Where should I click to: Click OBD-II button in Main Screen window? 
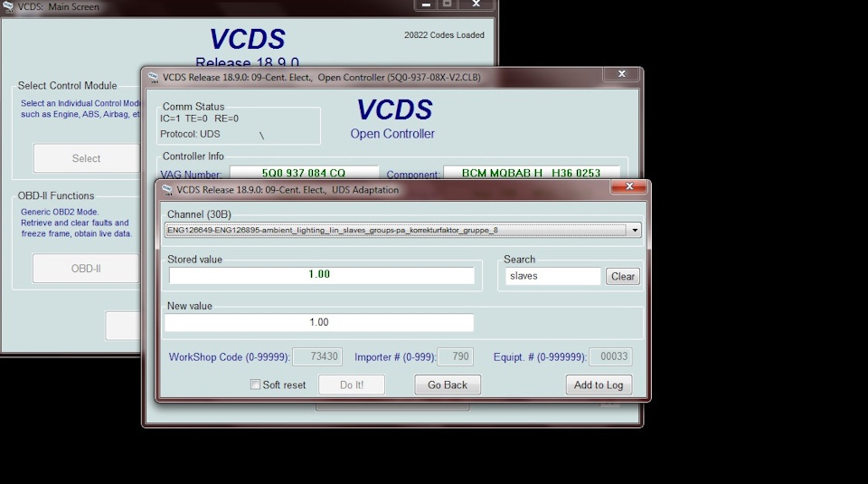[x=86, y=269]
